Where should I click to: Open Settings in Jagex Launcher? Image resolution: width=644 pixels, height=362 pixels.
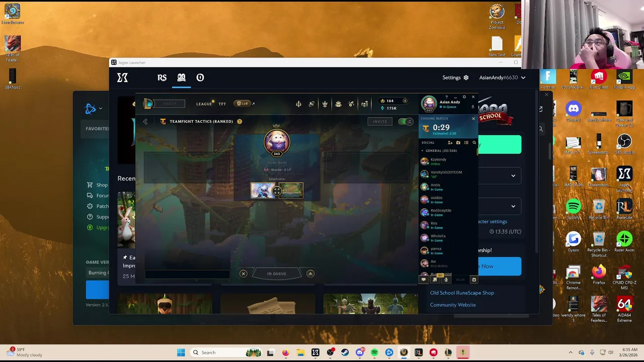click(455, 77)
